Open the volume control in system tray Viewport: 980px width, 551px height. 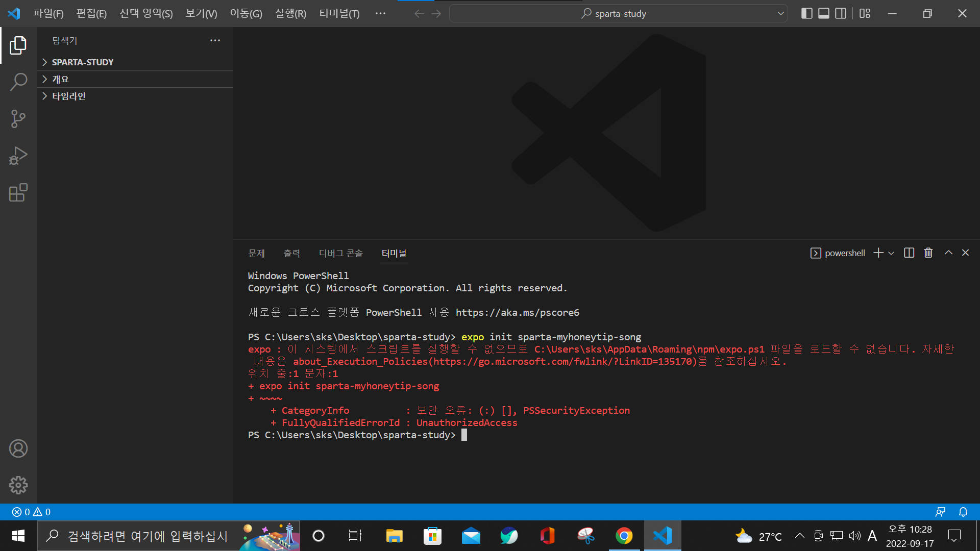click(x=854, y=536)
